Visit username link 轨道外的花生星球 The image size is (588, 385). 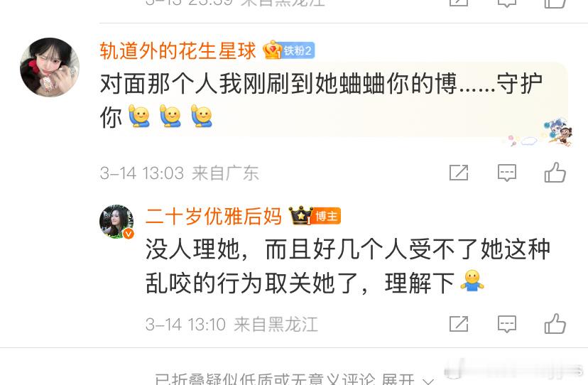[x=178, y=50]
